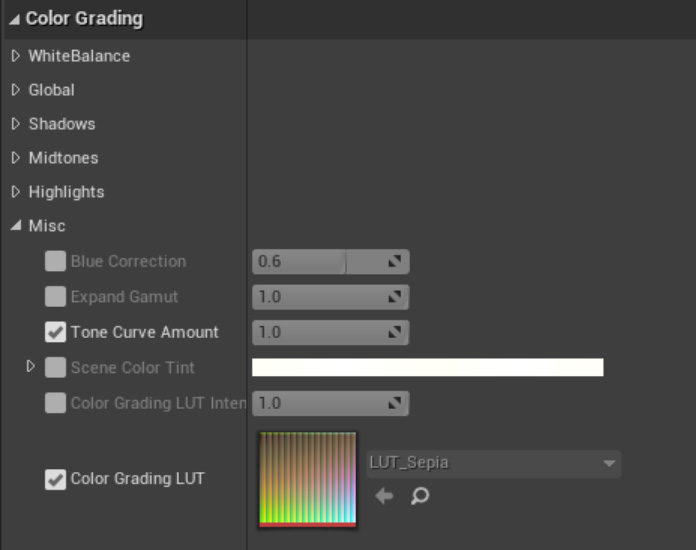Enable the Expand Gamut checkbox
Screen dimensions: 696x550
pos(55,297)
